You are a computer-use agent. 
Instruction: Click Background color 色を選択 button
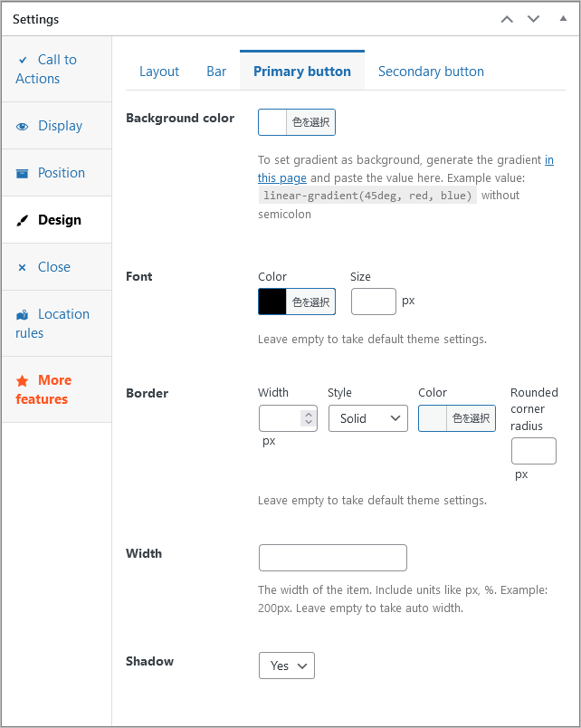pyautogui.click(x=310, y=122)
